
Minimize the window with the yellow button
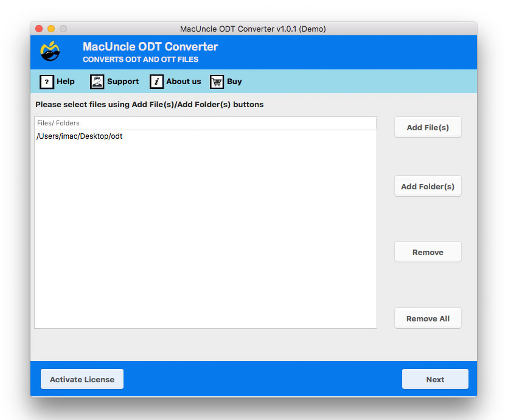pos(50,28)
